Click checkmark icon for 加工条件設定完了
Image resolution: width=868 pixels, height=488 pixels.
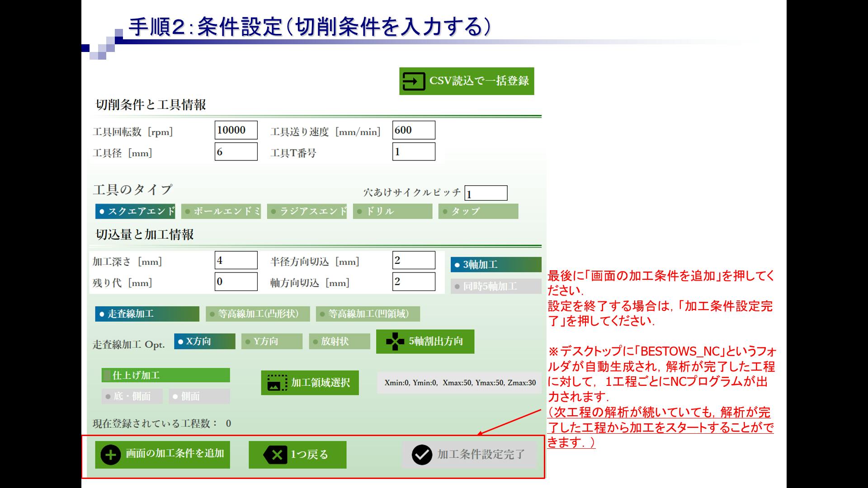422,455
